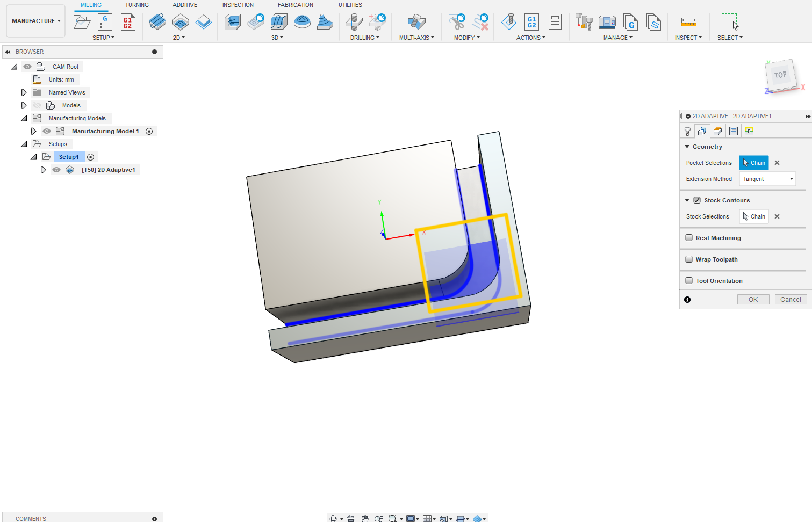812x522 pixels.
Task: Open the Heights tab icon in dialog
Action: 717,131
